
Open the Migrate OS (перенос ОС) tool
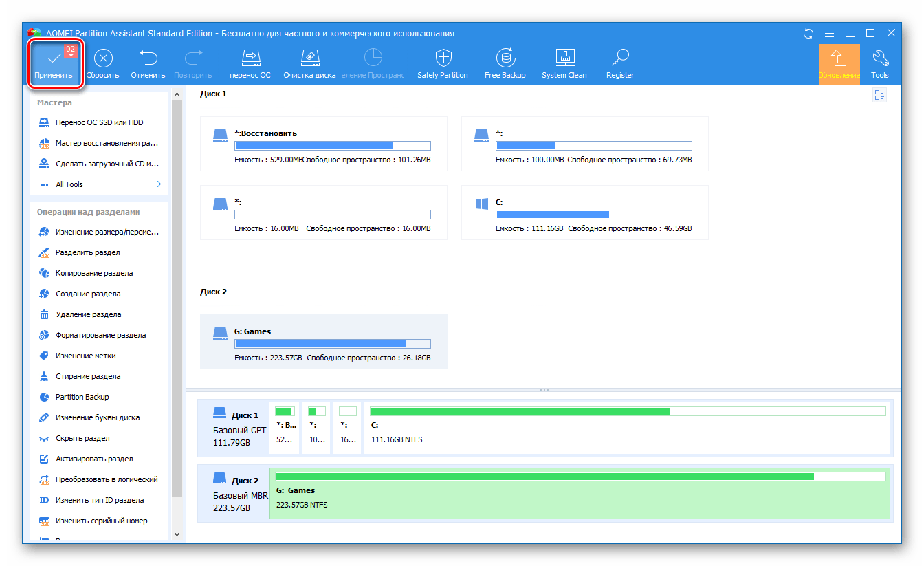(251, 59)
